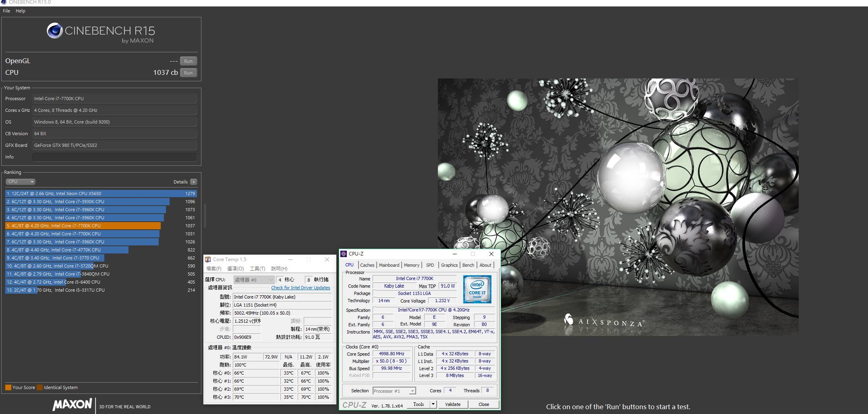Open the File menu in Cinebench
This screenshot has height=414, width=868.
tap(6, 11)
